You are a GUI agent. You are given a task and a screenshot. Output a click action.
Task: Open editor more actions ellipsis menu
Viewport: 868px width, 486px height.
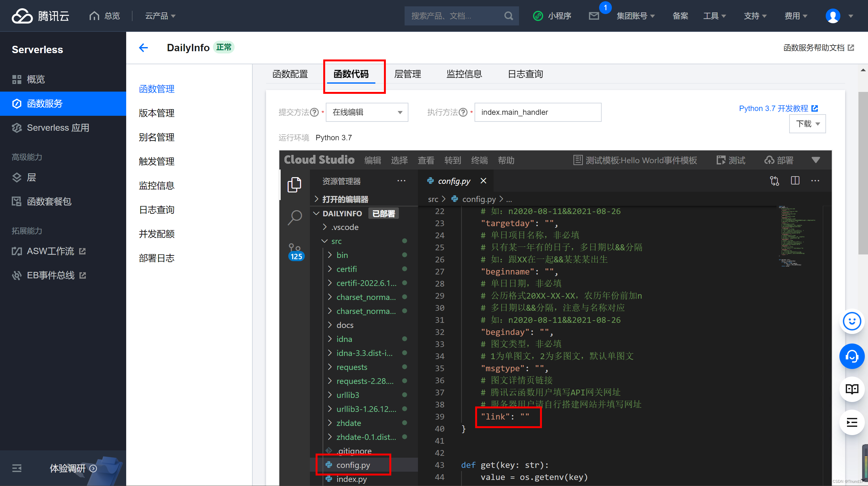[x=815, y=181]
